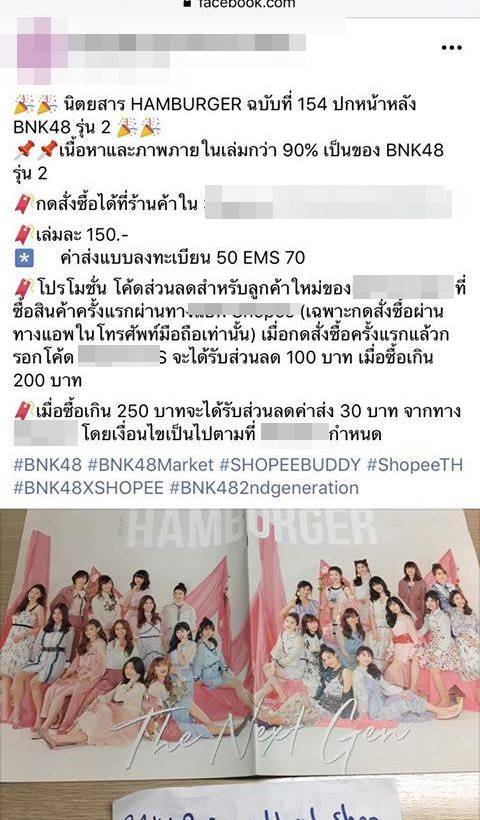Image resolution: width=480 pixels, height=820 pixels.
Task: Click the ticket emoji beside โปรโมชั่น
Action: [x=24, y=288]
